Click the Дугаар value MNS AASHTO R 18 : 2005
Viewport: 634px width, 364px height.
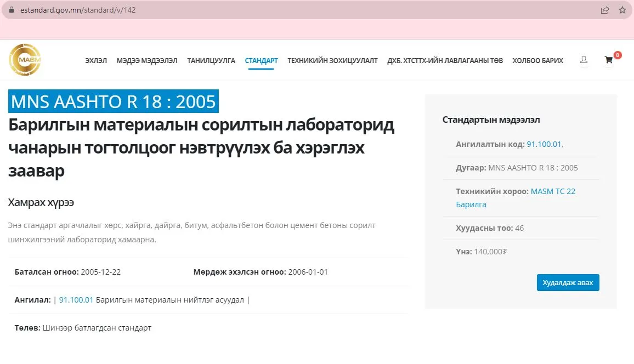tap(533, 168)
